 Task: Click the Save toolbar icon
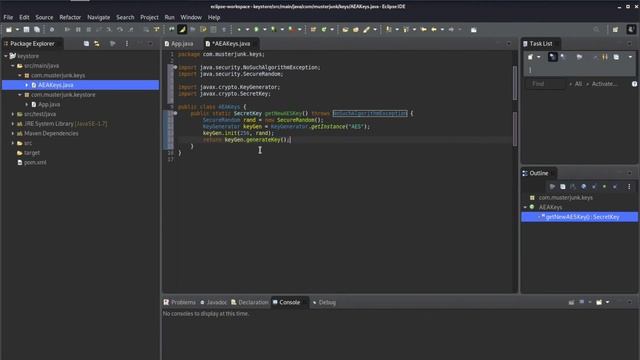pos(27,29)
